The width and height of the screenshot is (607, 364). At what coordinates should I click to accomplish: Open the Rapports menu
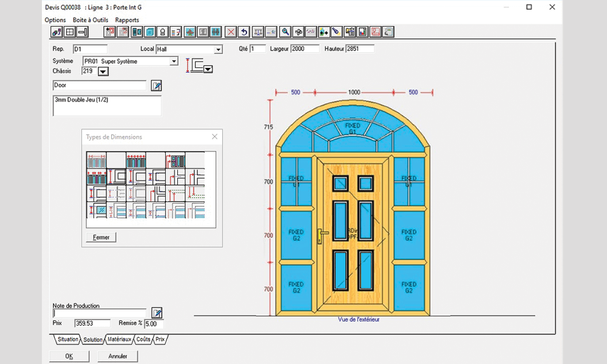pyautogui.click(x=127, y=20)
